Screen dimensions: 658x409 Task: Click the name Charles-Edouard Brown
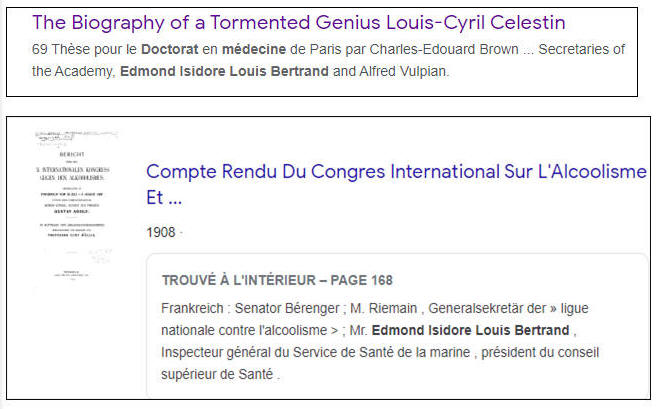[x=441, y=50]
